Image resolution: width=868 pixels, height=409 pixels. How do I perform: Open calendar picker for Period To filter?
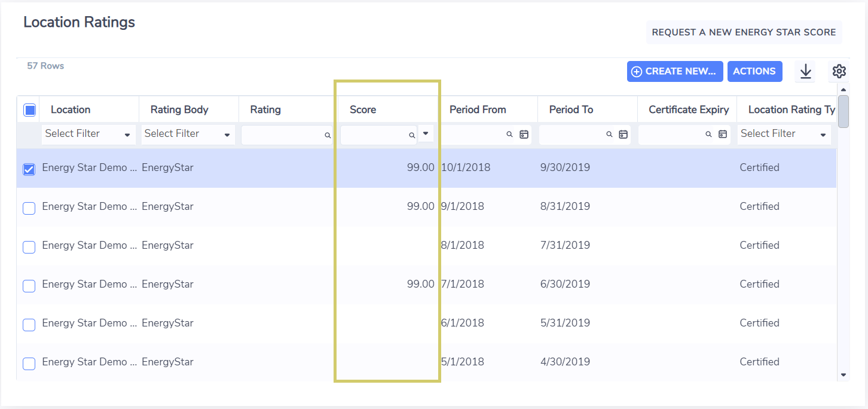coord(623,135)
